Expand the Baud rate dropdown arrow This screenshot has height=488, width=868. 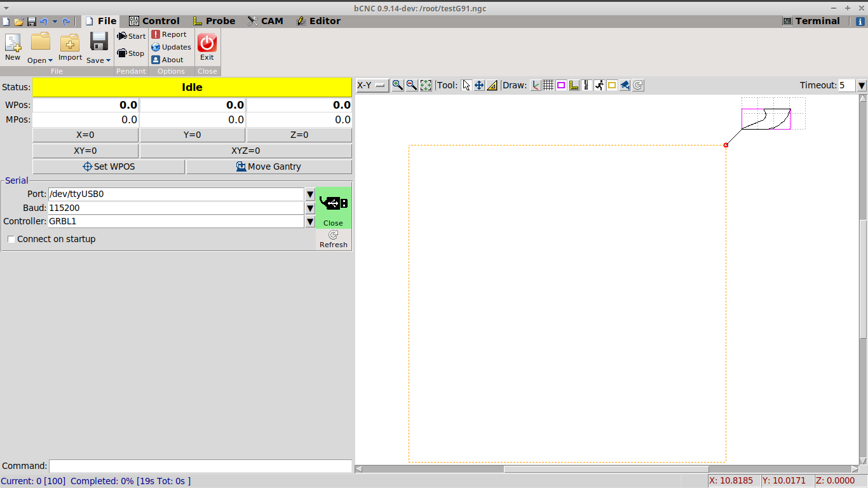click(x=310, y=208)
